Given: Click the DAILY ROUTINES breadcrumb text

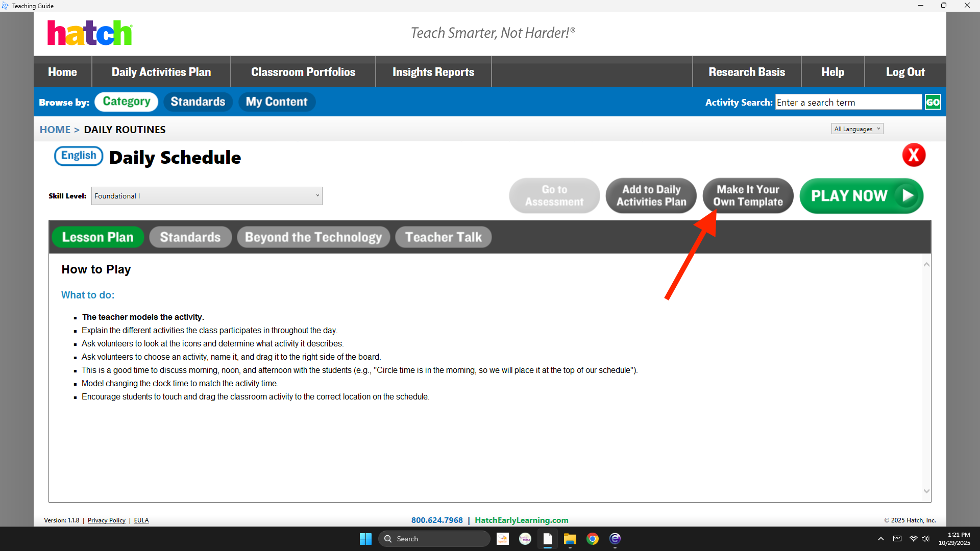Looking at the screenshot, I should click(x=125, y=130).
